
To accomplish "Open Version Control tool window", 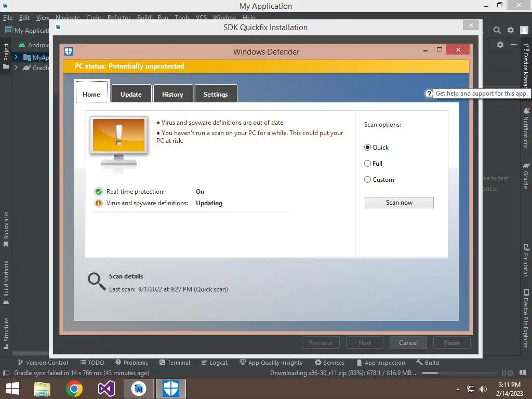I will pyautogui.click(x=43, y=363).
